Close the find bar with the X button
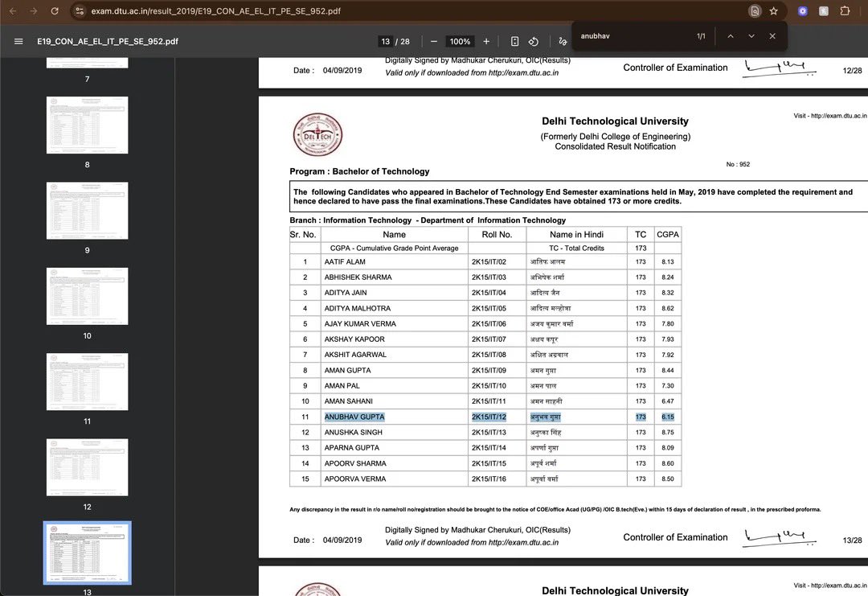868x596 pixels. [772, 35]
